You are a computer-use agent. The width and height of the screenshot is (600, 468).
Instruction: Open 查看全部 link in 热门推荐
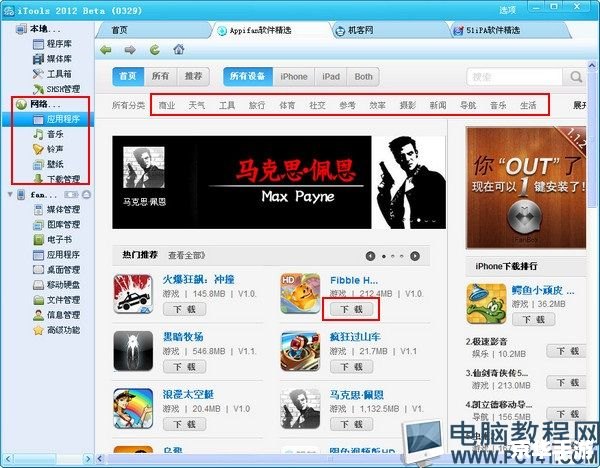pyautogui.click(x=187, y=255)
